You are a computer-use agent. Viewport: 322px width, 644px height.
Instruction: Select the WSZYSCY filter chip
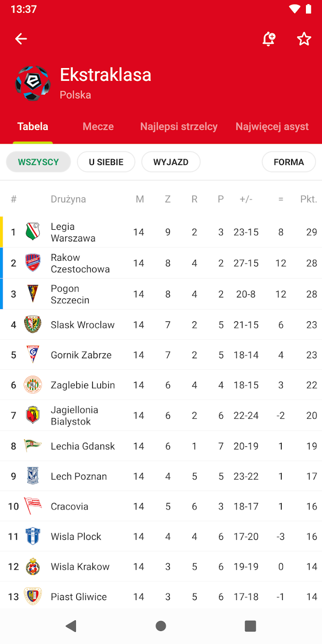[x=38, y=162]
